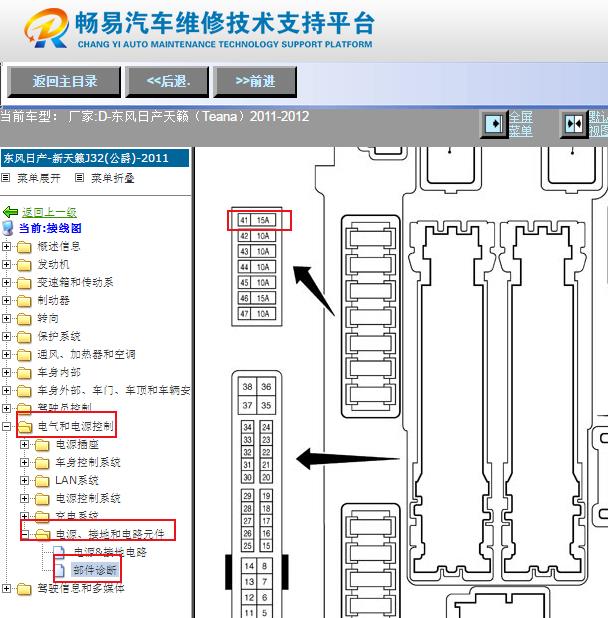Select the 电源、接地和电路元件 label
The width and height of the screenshot is (608, 618).
coord(110,534)
